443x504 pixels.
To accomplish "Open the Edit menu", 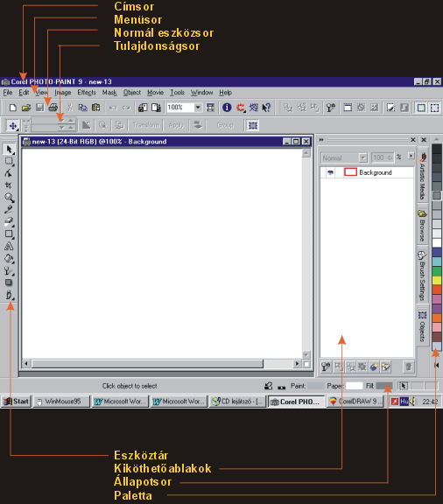I will (24, 93).
